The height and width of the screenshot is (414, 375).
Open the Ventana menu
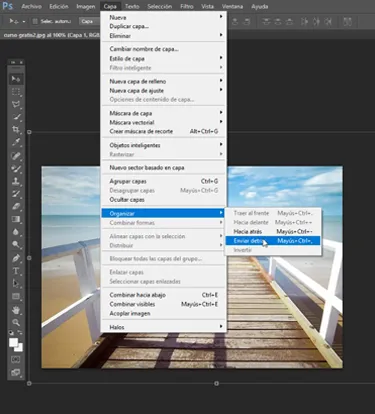point(232,6)
